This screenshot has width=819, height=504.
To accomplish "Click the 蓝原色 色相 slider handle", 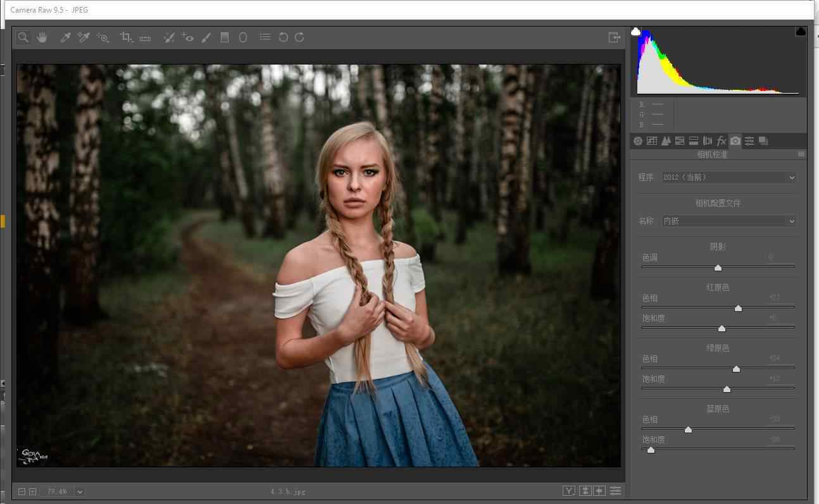I will 688,429.
